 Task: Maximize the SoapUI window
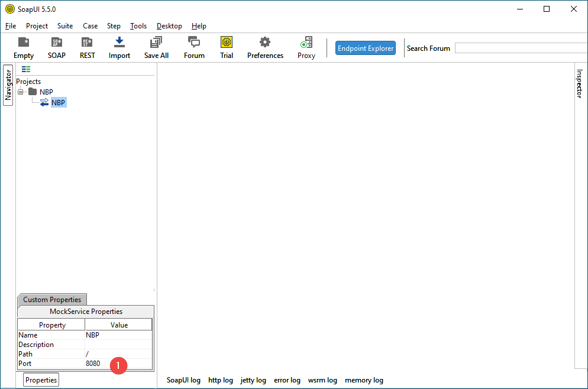(547, 9)
